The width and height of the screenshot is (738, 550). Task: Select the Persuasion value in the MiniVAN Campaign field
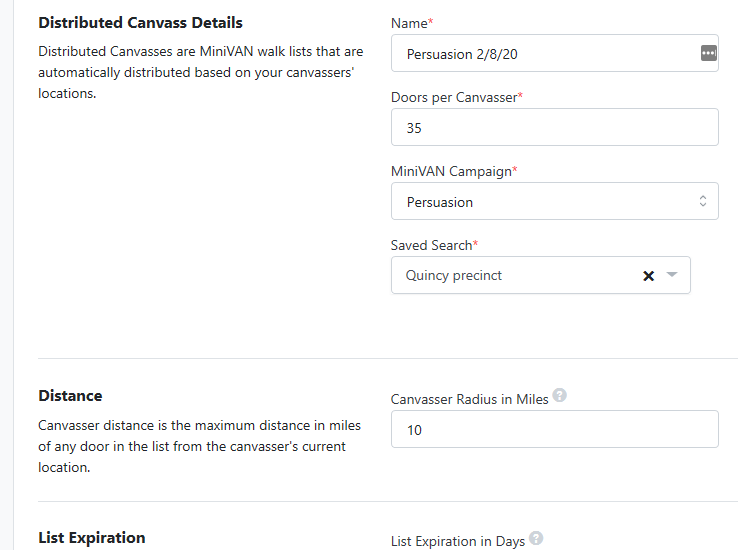tap(554, 201)
